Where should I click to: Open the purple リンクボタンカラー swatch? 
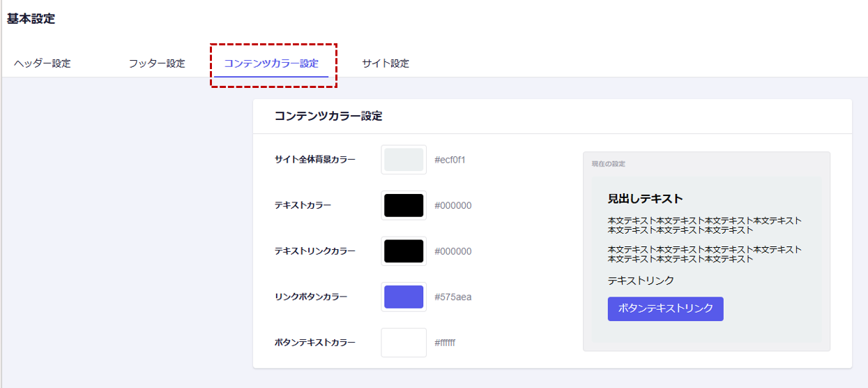404,297
